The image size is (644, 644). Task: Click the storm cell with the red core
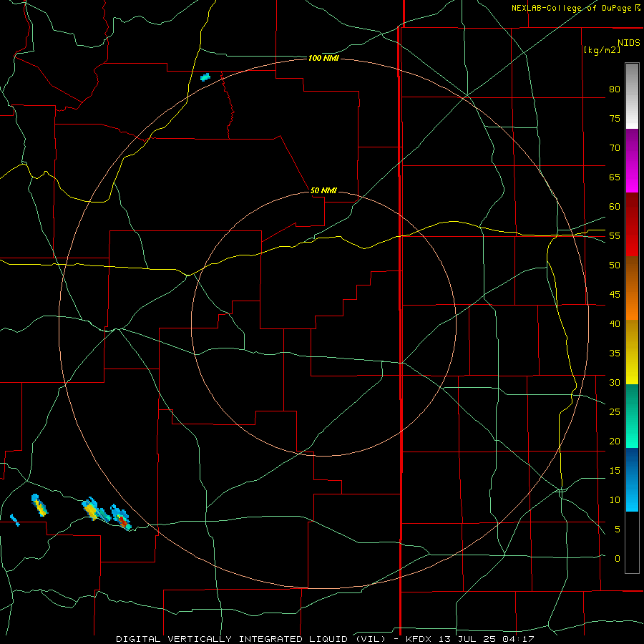(121, 518)
